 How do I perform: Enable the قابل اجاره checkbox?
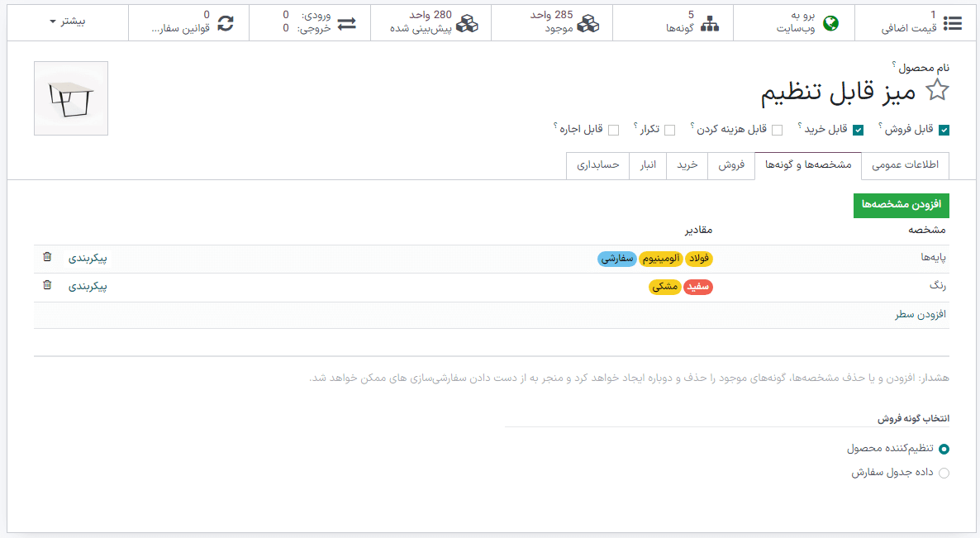pyautogui.click(x=613, y=130)
